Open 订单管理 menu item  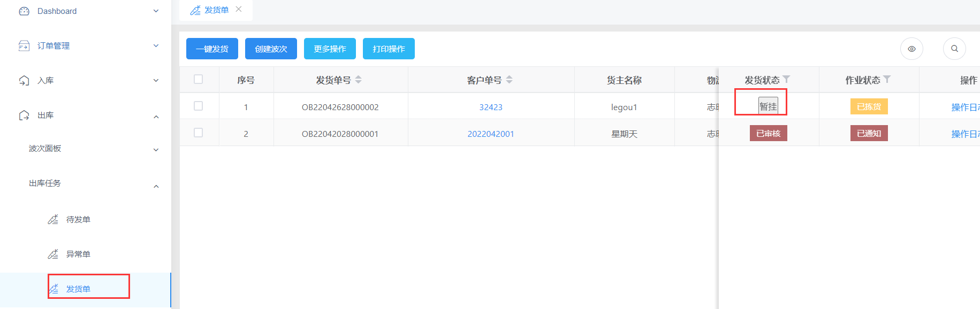(54, 46)
